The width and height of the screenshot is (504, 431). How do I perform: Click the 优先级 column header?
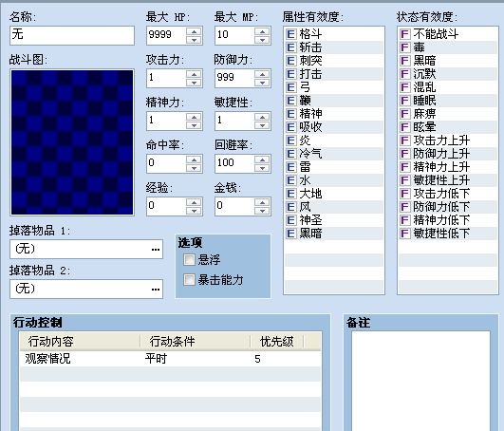[277, 342]
